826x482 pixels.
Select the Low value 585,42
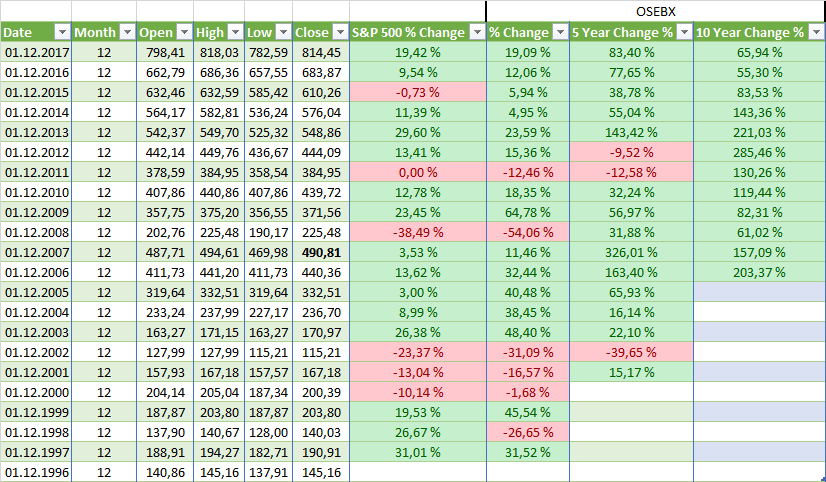268,93
